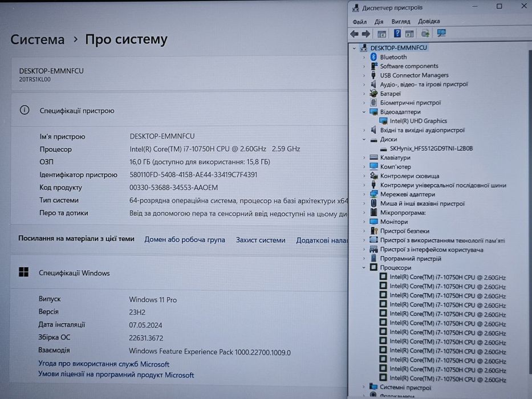532x399 pixels.
Task: Click the model text 20TRS1KL00
Action: [35, 79]
